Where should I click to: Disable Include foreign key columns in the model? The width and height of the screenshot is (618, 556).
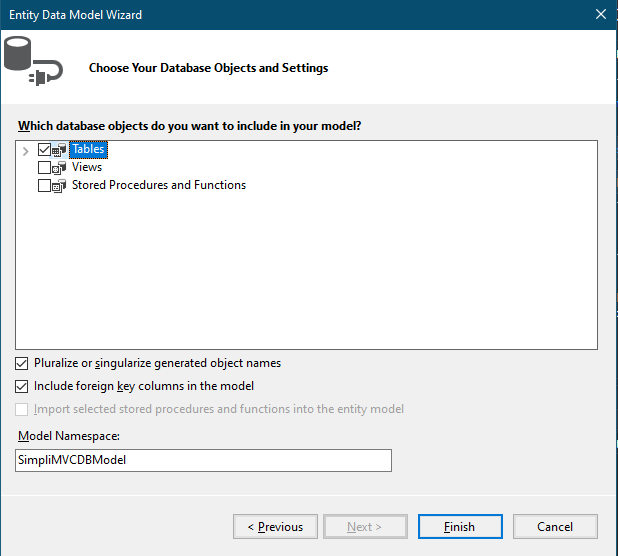click(x=22, y=387)
